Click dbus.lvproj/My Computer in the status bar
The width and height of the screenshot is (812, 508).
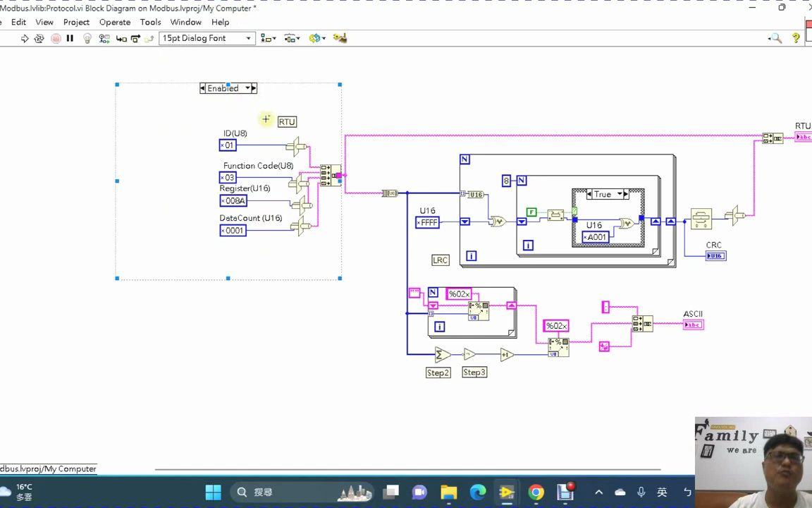pos(48,468)
